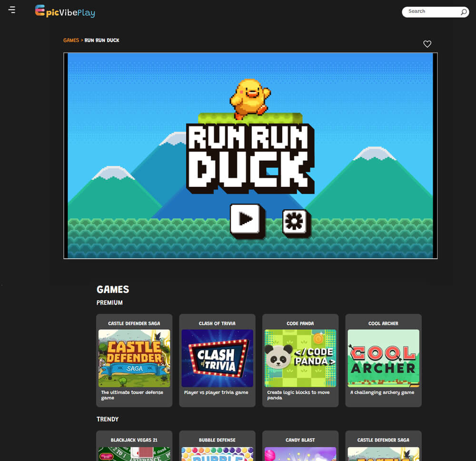Toggle the heart favorite icon

[427, 44]
